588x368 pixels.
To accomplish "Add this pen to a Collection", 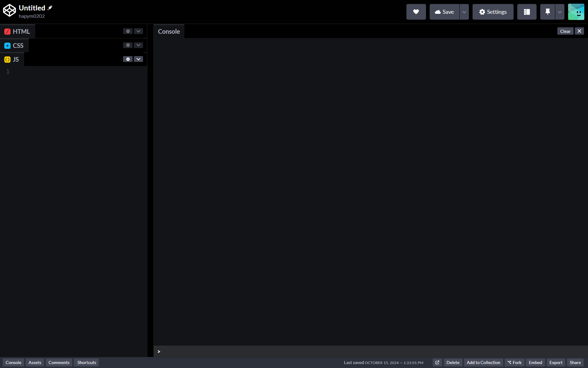I will [484, 362].
